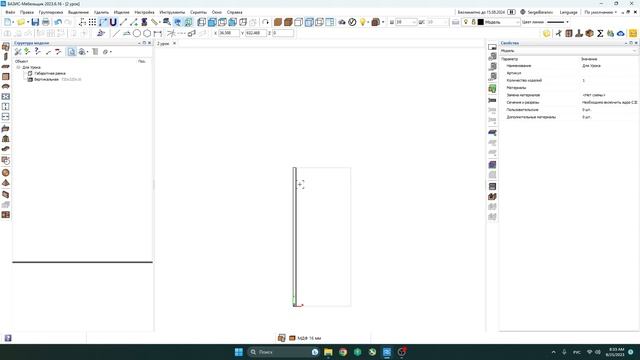
Task: Click the Print icon in the toolbar
Action: click(46, 22)
